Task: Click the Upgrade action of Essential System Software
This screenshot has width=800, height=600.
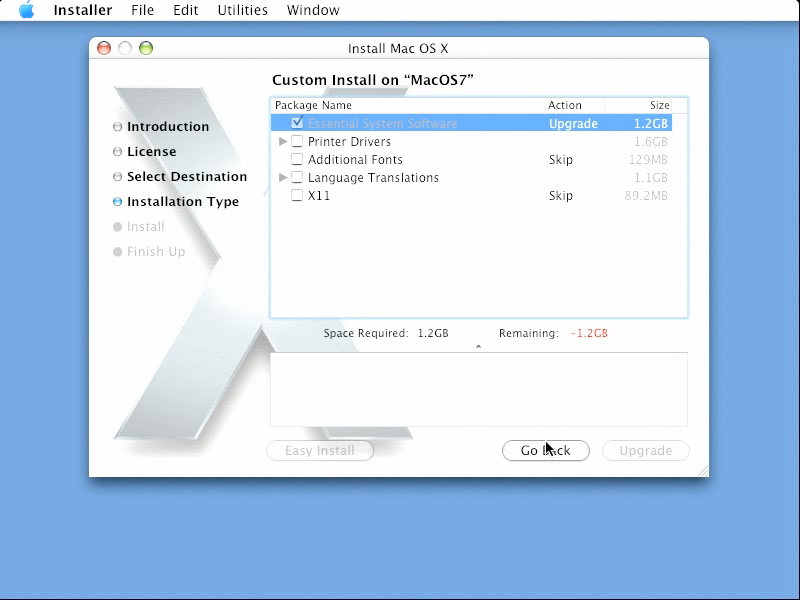Action: (573, 124)
